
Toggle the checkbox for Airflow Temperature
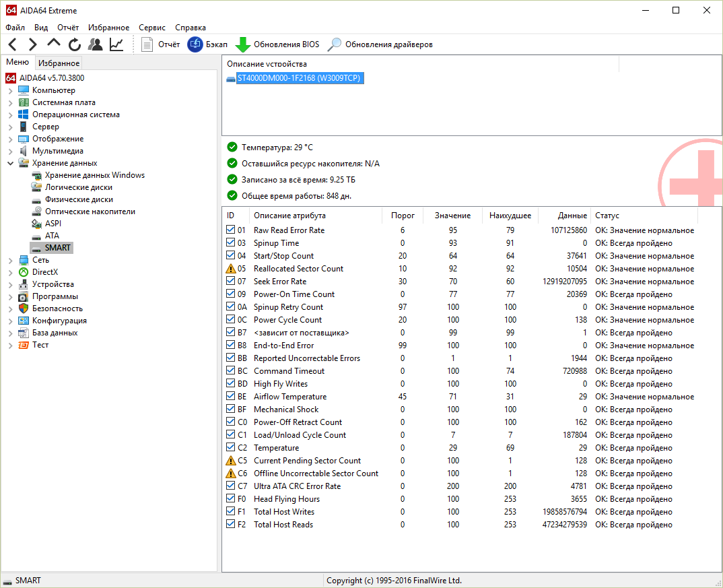(x=230, y=395)
